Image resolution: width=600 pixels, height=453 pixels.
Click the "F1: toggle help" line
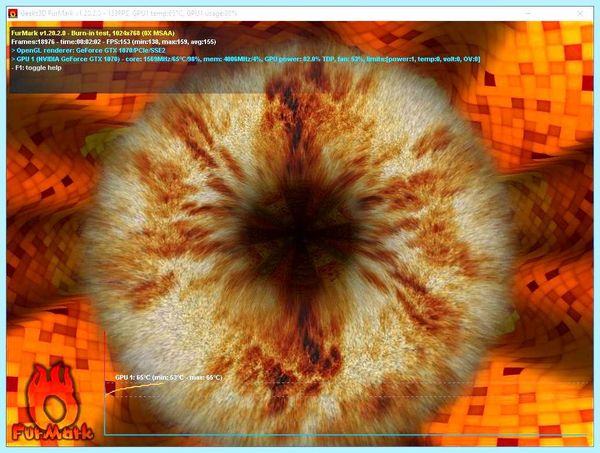pyautogui.click(x=36, y=68)
